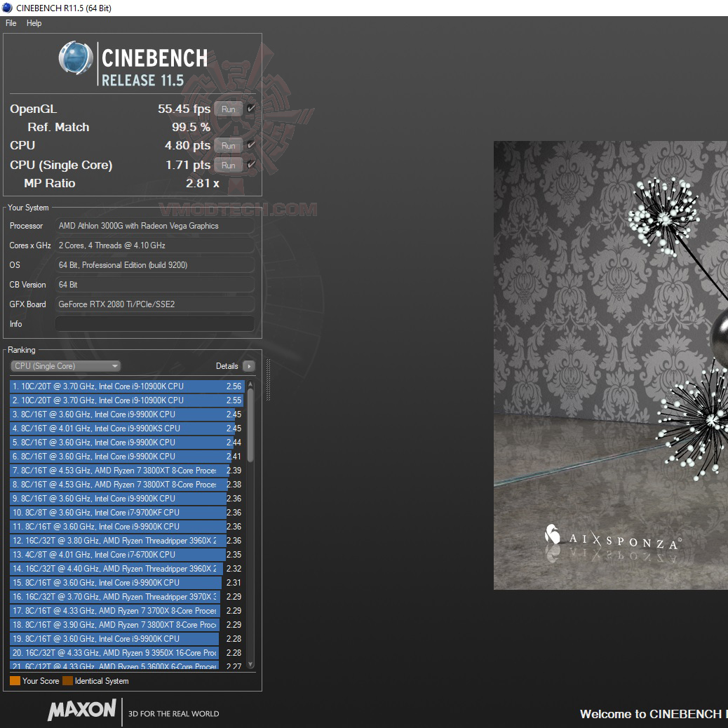Toggle the OpenGL test checkbox
Screen dimensions: 728x728
coord(251,109)
